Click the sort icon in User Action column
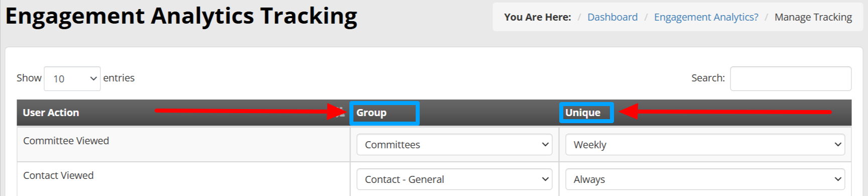868x196 pixels. coord(341,112)
